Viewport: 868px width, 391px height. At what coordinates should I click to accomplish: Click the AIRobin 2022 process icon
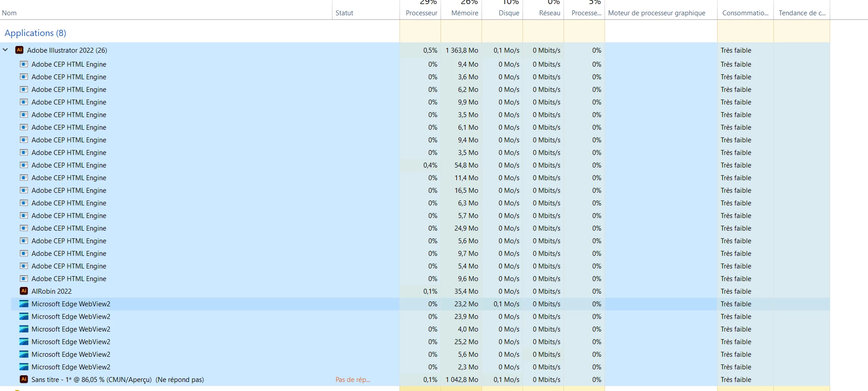(x=24, y=291)
